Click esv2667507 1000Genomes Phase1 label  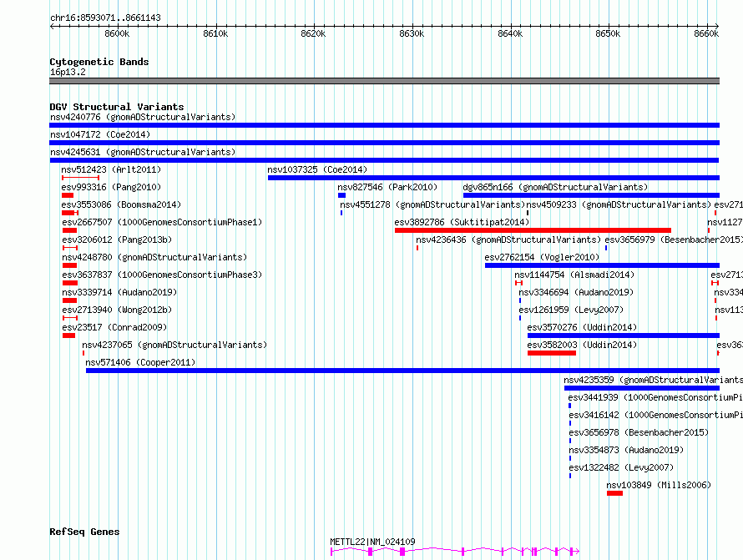point(162,222)
